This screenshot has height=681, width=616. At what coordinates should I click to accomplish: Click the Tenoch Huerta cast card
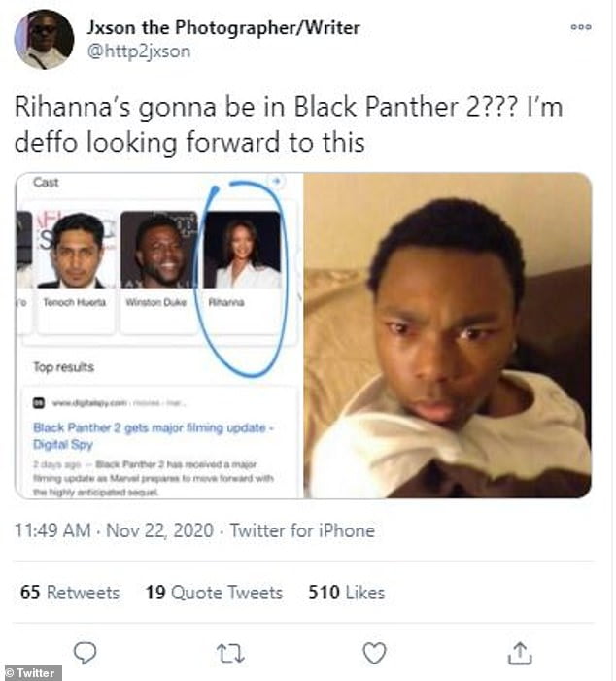tap(76, 260)
